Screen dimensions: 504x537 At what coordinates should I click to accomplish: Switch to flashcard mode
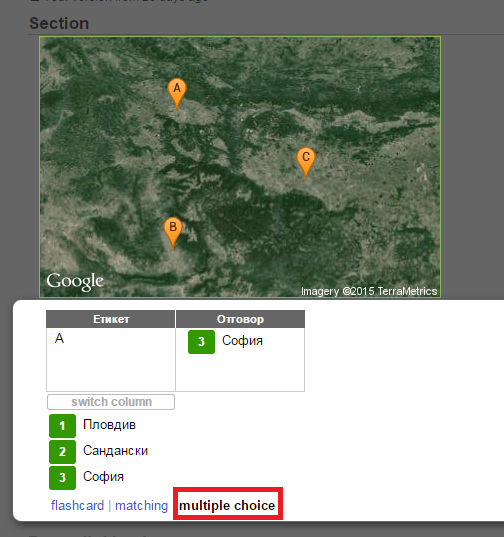click(x=77, y=505)
